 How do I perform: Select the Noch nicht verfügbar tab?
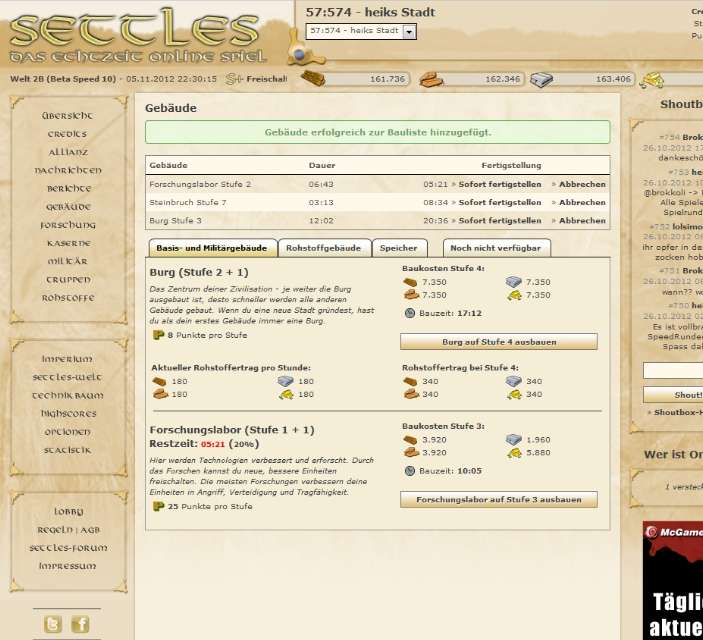click(494, 247)
